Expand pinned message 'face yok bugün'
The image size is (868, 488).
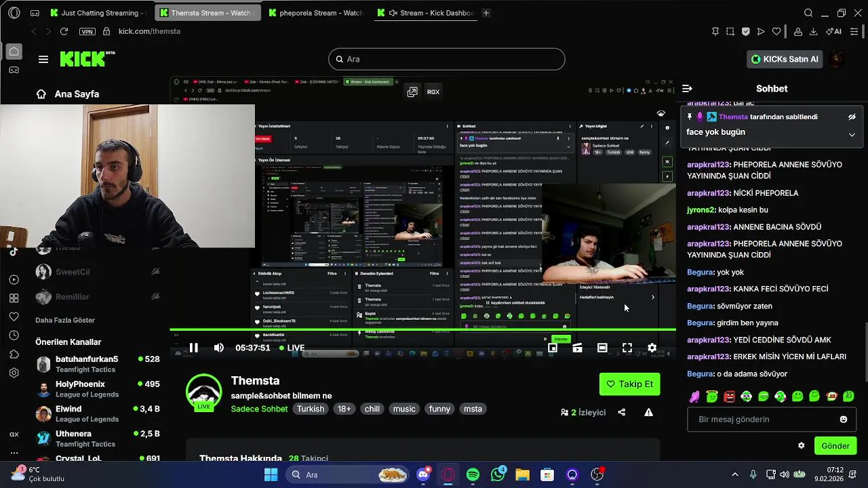click(852, 134)
